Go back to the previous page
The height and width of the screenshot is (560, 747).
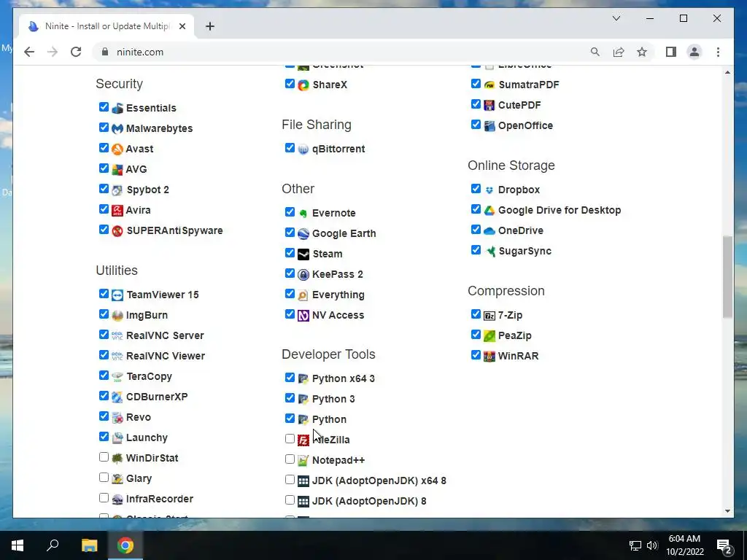pos(29,52)
